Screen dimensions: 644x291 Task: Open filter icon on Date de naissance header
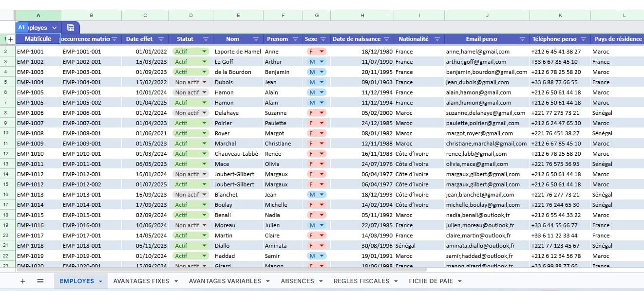point(386,39)
